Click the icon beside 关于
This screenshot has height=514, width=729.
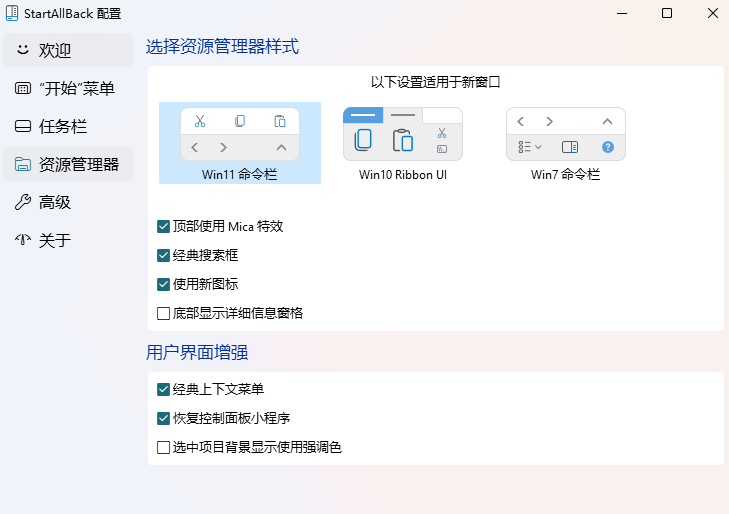[x=23, y=240]
